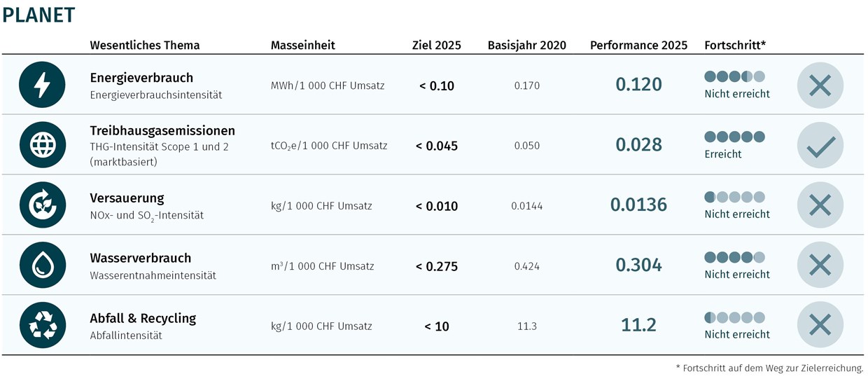Select the Performance 2025 column header

(x=638, y=46)
